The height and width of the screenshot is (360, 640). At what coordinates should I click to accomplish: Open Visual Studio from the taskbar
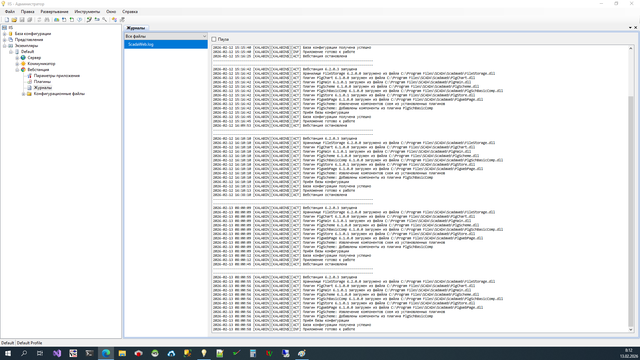click(57, 353)
